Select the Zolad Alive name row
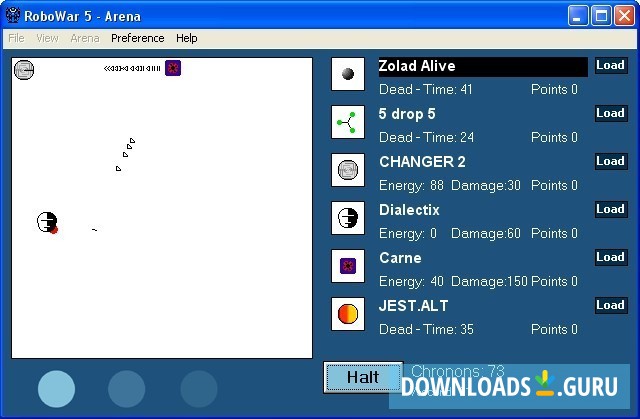Viewport: 640px width, 419px height. click(483, 67)
